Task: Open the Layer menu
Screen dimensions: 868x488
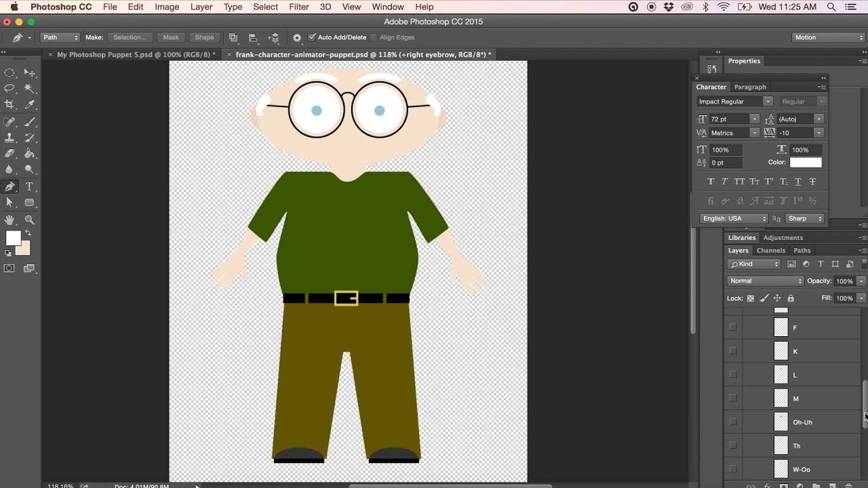Action: [201, 7]
